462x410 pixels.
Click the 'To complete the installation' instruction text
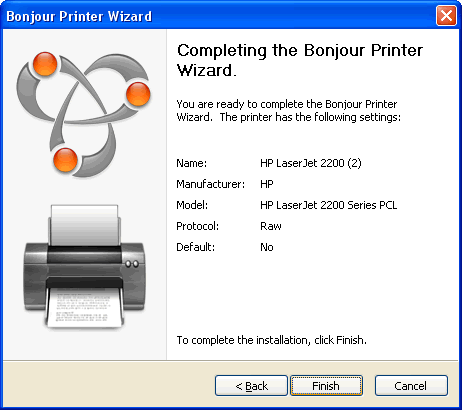[271, 340]
